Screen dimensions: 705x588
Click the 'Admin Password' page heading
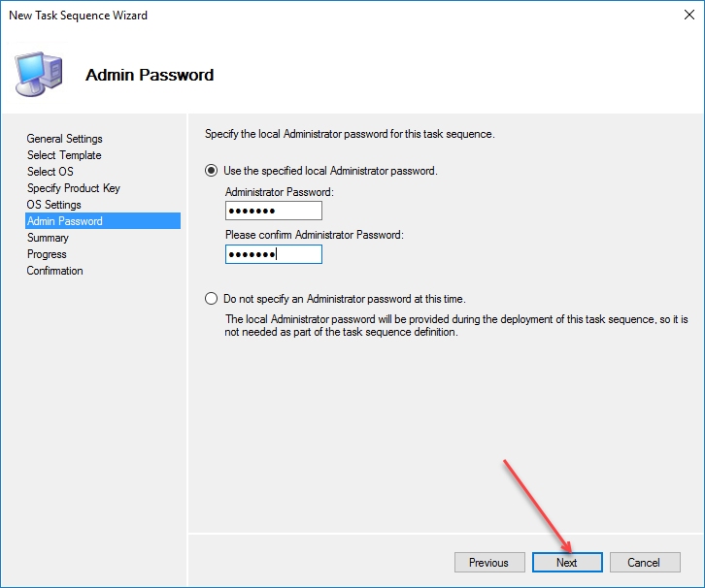(x=150, y=75)
